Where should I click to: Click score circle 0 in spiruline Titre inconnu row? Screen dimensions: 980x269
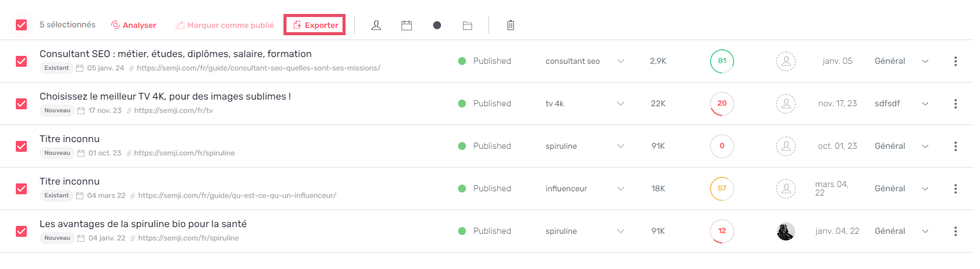coord(722,146)
